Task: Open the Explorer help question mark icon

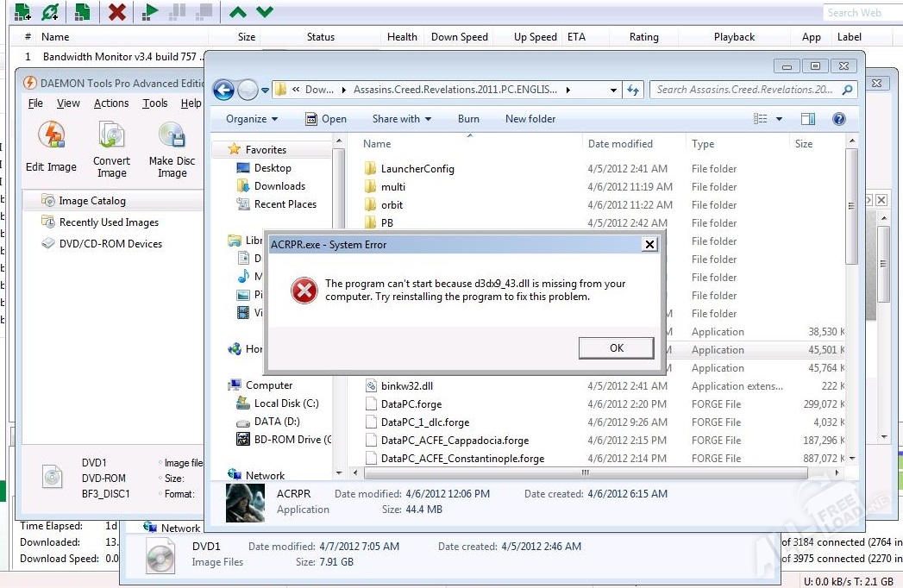Action: (x=838, y=119)
